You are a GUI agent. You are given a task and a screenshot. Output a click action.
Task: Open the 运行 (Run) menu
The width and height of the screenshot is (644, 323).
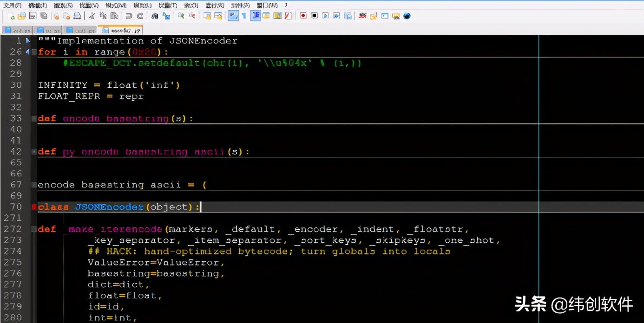[214, 5]
